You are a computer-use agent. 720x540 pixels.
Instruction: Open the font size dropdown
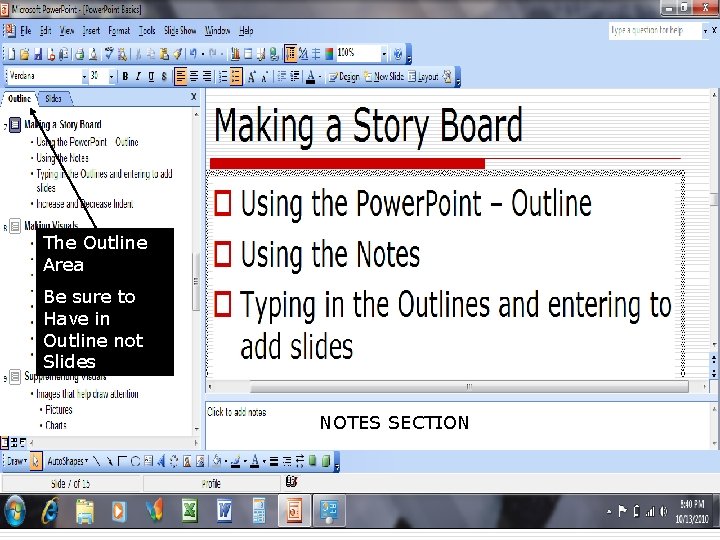click(x=111, y=77)
